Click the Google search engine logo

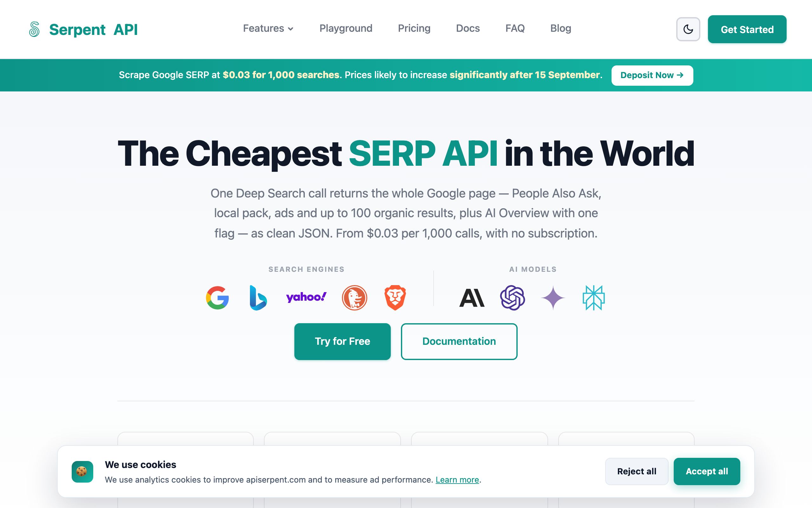[x=217, y=298]
